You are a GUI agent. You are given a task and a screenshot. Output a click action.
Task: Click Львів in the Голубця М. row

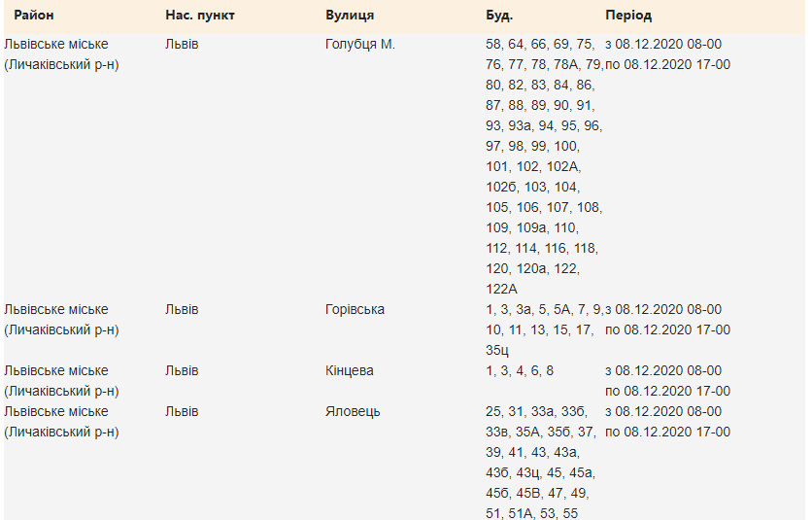[x=182, y=44]
